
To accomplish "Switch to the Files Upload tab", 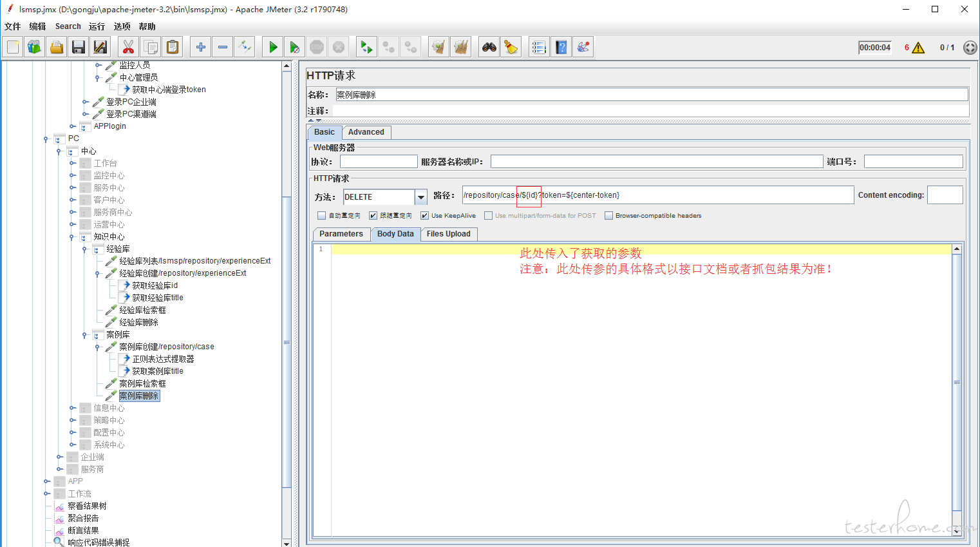I will tap(449, 234).
